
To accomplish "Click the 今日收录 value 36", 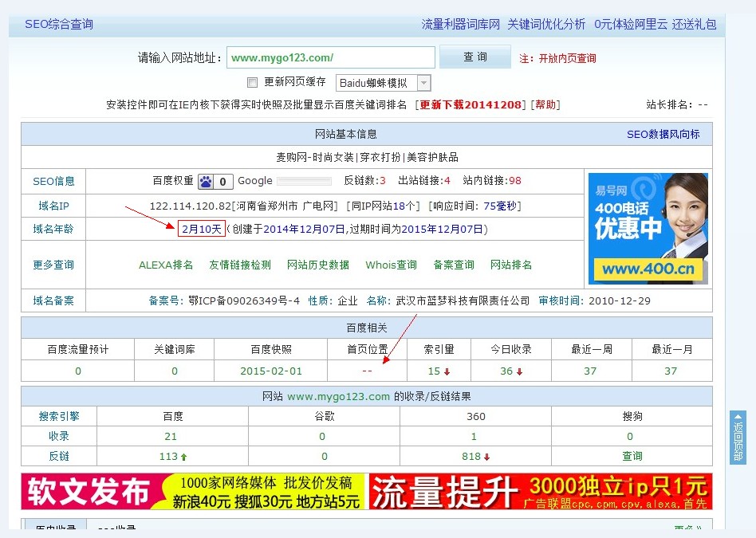I will click(506, 371).
